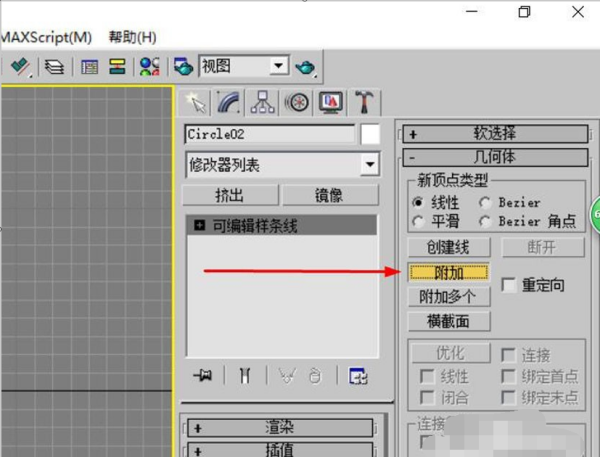Switch to the Create panel tab
The width and height of the screenshot is (600, 457).
pyautogui.click(x=196, y=103)
